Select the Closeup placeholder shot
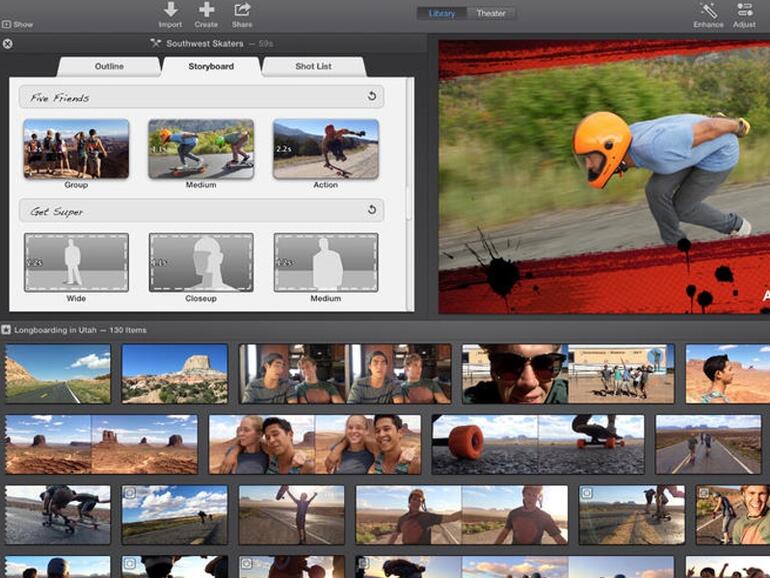 [x=201, y=263]
